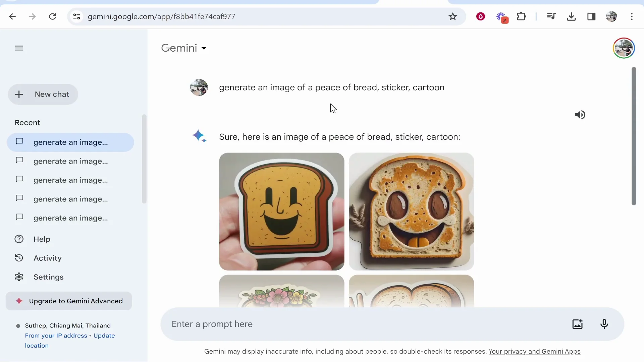Viewport: 644px width, 362px height.
Task: Click the browser downloads icon
Action: (x=571, y=16)
